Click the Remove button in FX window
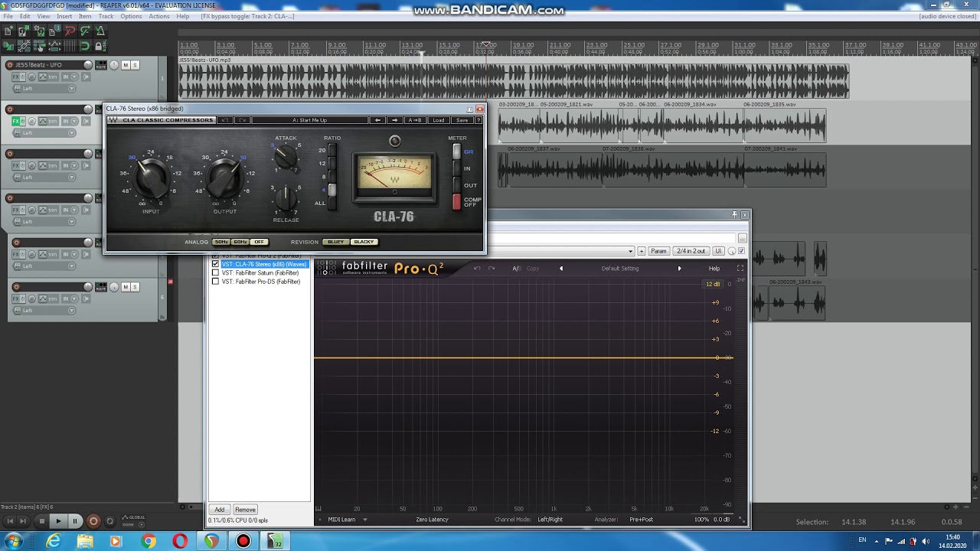 point(245,510)
